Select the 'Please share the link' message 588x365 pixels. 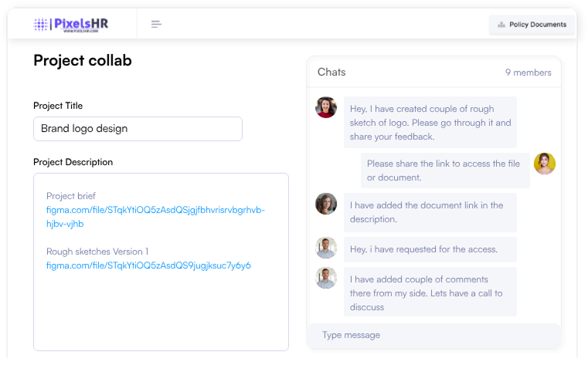(x=445, y=171)
